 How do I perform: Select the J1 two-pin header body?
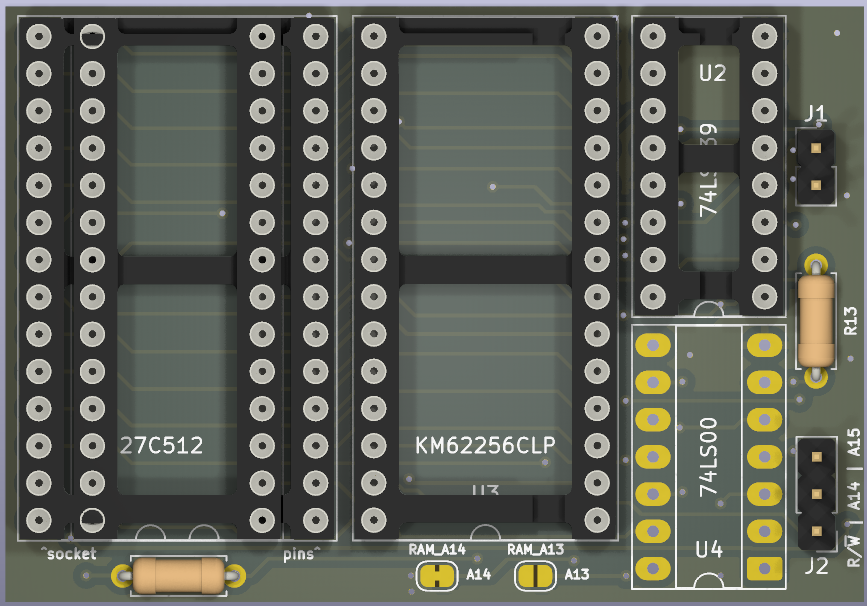[816, 166]
